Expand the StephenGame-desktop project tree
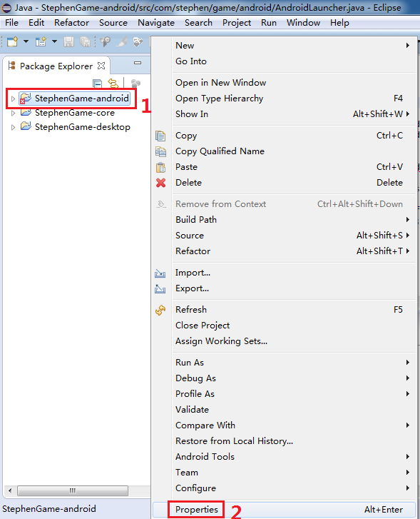Screen dimensions: 420x519 coord(13,128)
